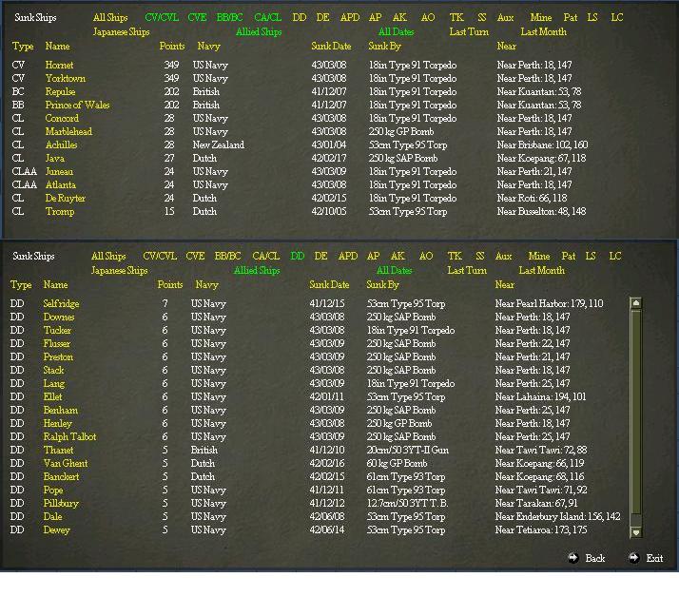Open the Hornet ship entry
Screen dimensions: 679x616
59,65
